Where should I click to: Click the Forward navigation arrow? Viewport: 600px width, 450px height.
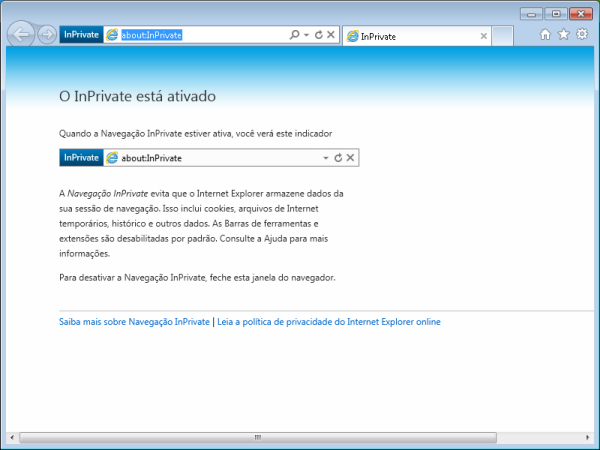pos(47,35)
